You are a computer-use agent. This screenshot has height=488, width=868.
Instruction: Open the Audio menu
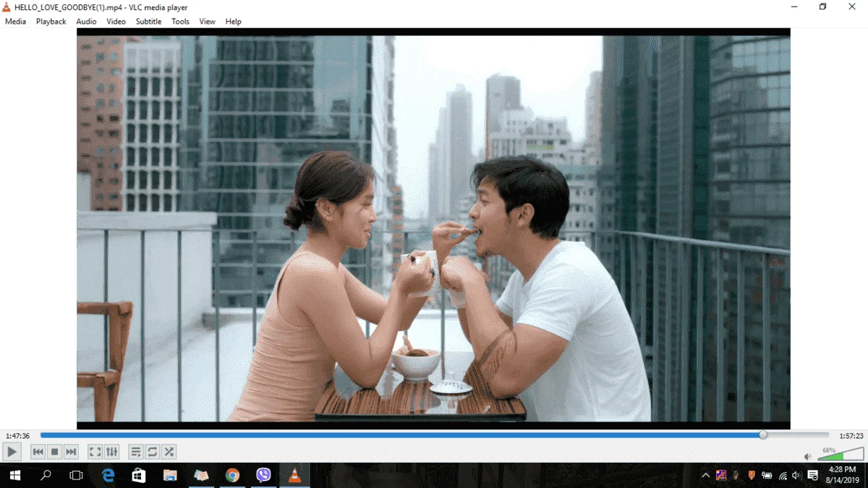[x=86, y=22]
